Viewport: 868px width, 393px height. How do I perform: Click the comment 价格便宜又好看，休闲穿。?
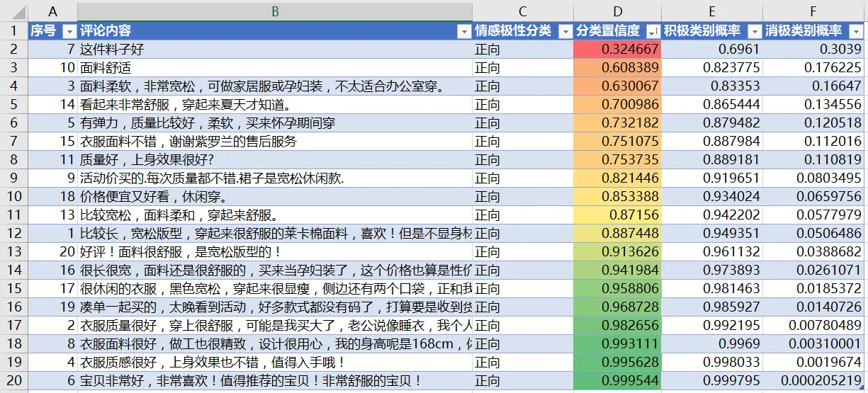tap(275, 197)
